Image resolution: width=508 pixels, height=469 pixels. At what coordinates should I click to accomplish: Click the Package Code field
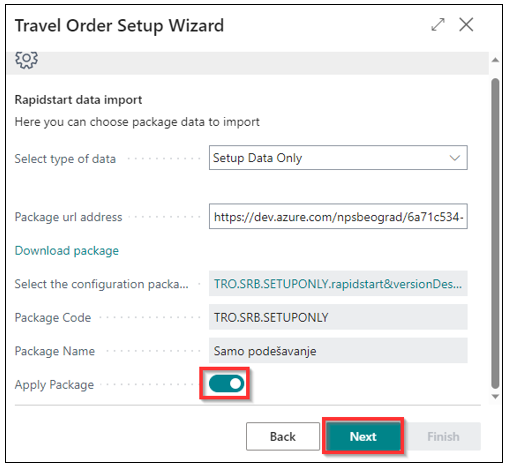coord(338,317)
